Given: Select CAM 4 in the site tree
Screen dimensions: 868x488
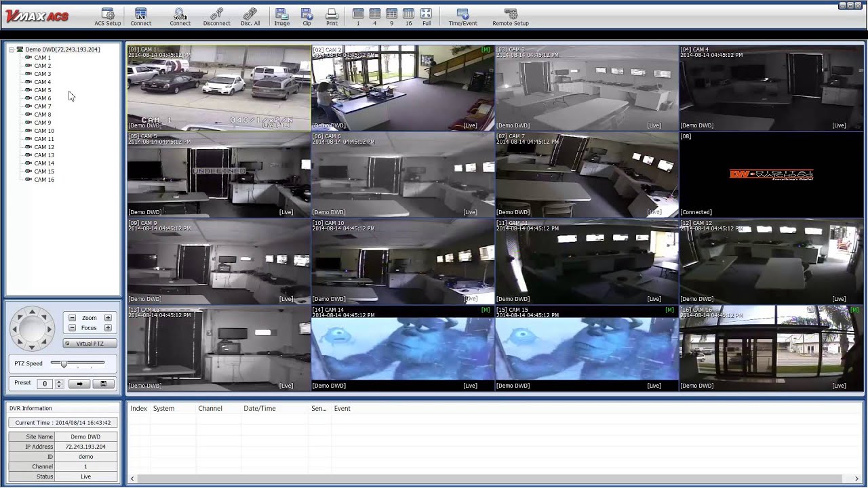Looking at the screenshot, I should point(43,82).
